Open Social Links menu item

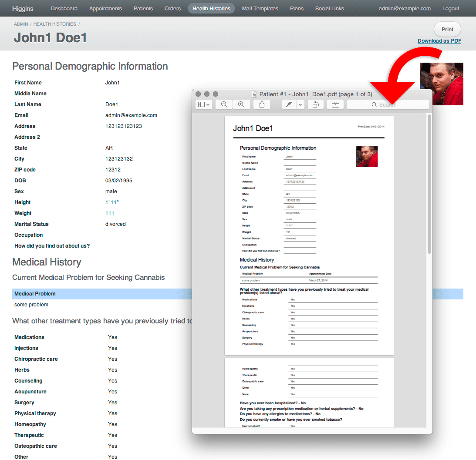coord(329,9)
